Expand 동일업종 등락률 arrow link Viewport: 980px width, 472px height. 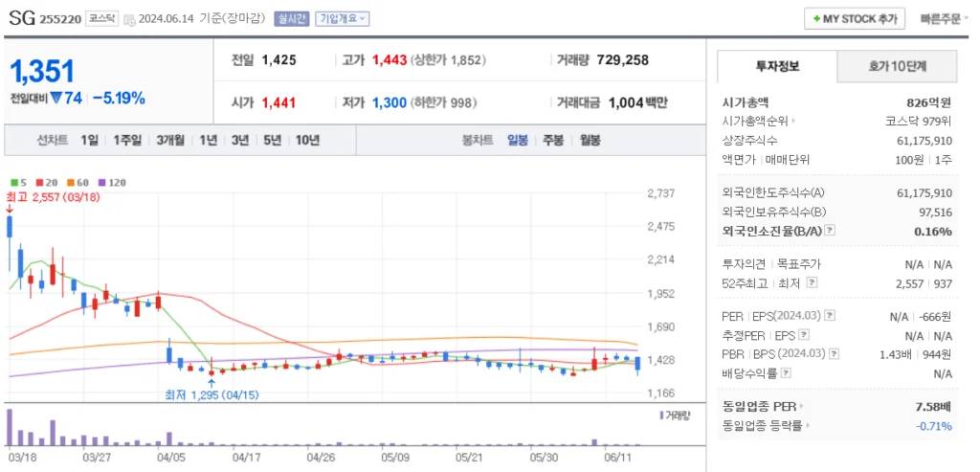coord(808,426)
